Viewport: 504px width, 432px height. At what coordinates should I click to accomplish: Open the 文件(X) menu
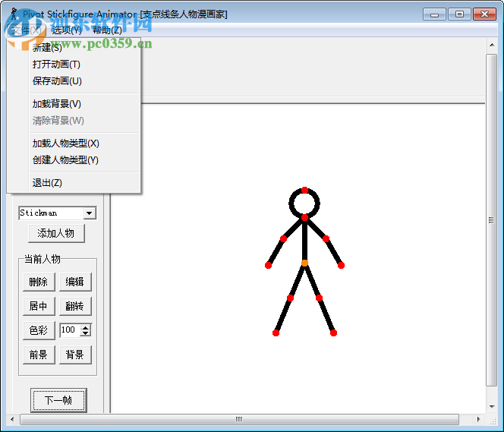point(27,30)
